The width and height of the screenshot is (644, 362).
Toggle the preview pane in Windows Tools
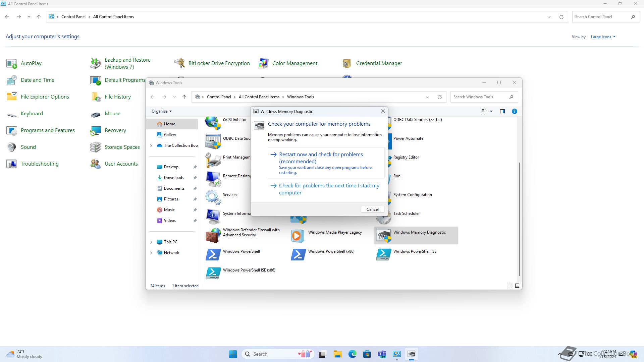pos(502,111)
